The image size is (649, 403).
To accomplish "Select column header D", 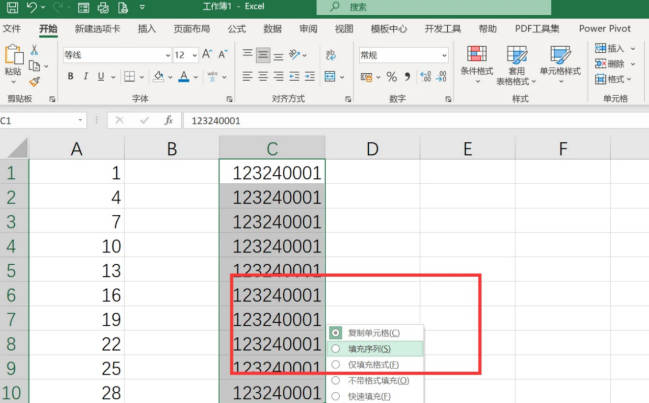I will click(373, 149).
